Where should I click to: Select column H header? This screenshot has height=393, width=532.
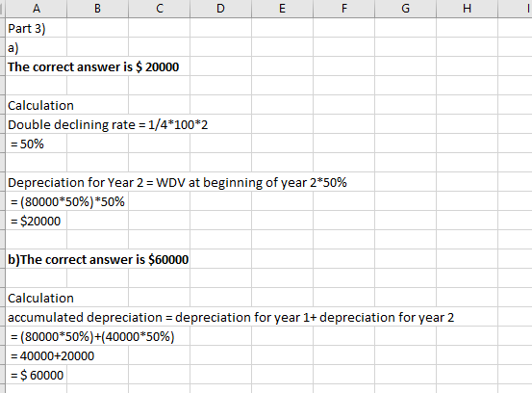click(x=468, y=8)
